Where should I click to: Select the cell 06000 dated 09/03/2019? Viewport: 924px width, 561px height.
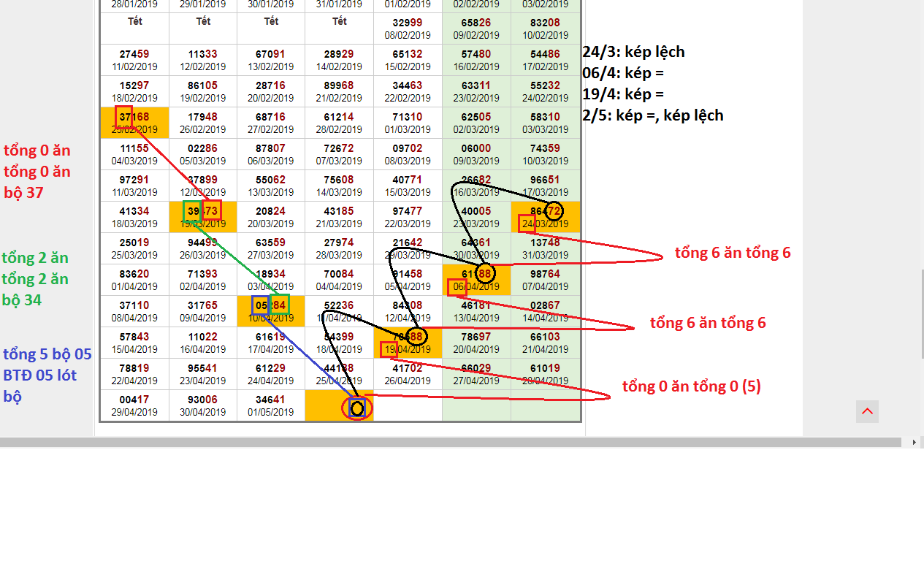click(x=476, y=154)
